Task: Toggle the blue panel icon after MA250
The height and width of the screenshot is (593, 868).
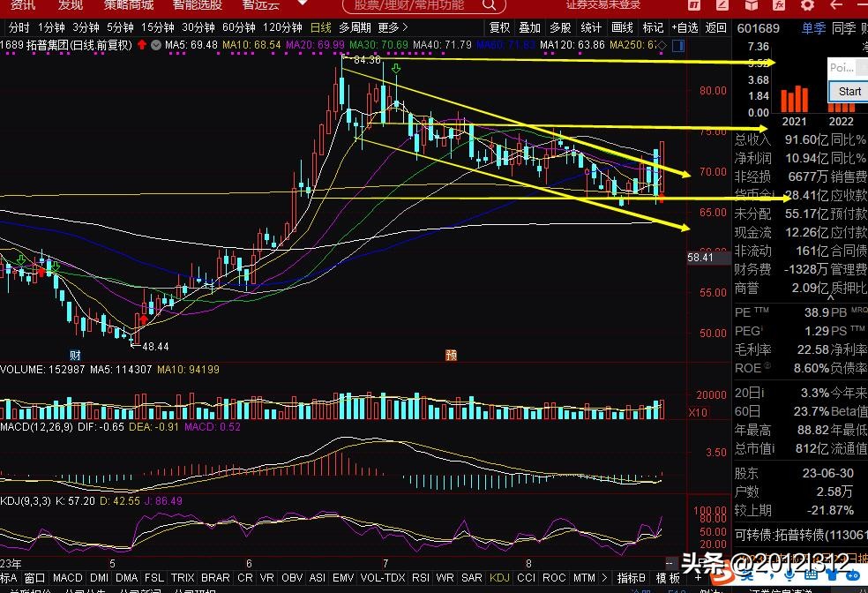Action: tap(678, 45)
